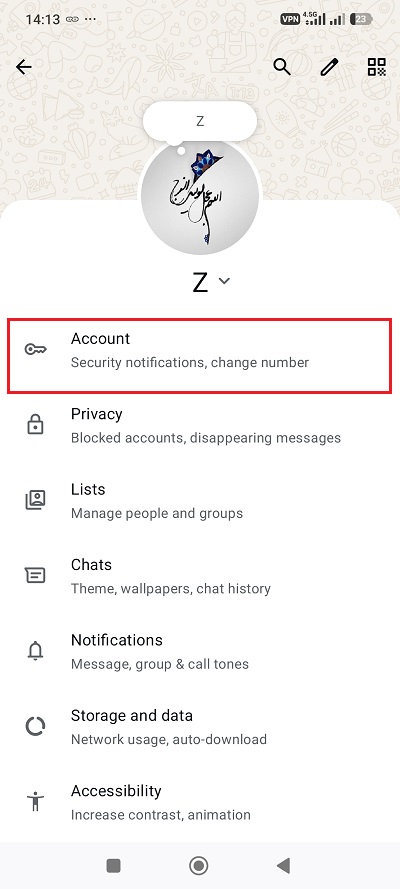Open Chats theme and wallpapers settings
The width and height of the screenshot is (400, 889).
[x=200, y=576]
